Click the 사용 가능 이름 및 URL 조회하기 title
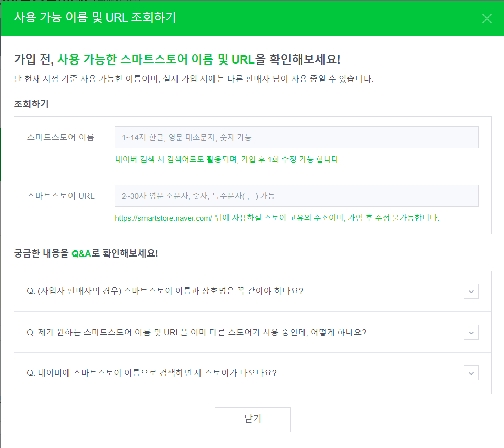This screenshot has height=448, width=504. 95,17
